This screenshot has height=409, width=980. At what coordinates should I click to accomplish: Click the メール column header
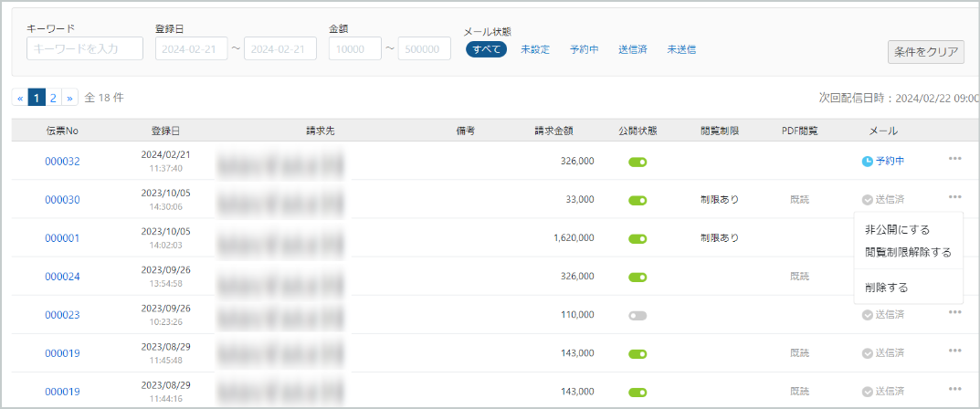coord(883,131)
